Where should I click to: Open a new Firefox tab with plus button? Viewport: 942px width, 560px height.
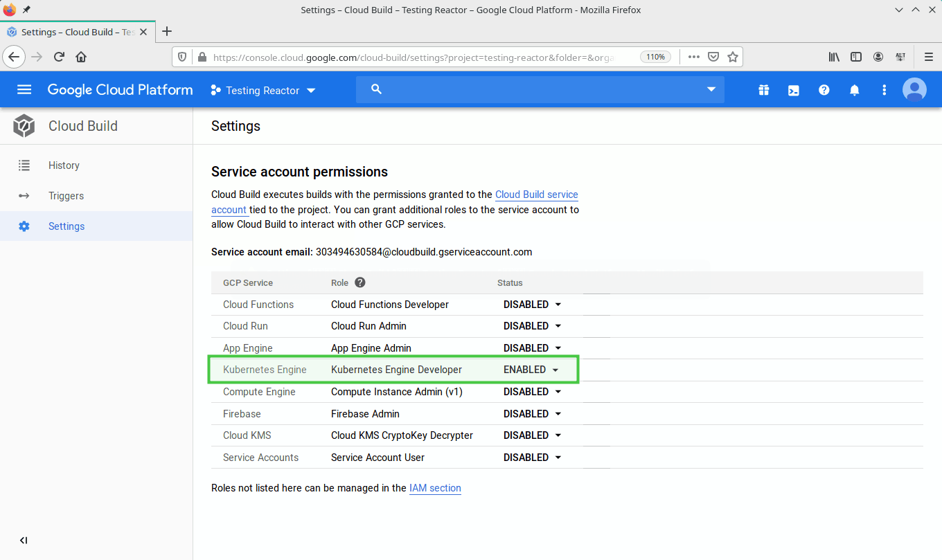pyautogui.click(x=166, y=31)
